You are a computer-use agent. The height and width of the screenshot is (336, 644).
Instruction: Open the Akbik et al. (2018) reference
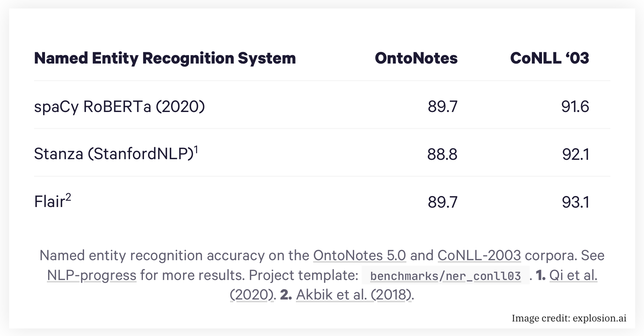353,295
